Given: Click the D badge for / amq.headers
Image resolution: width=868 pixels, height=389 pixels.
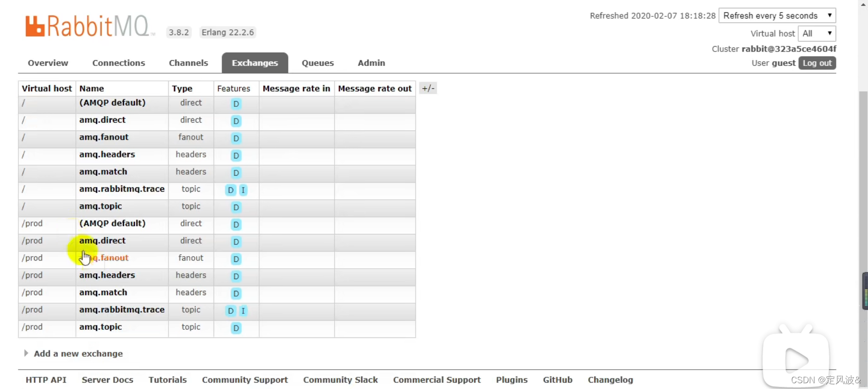Looking at the screenshot, I should 236,156.
